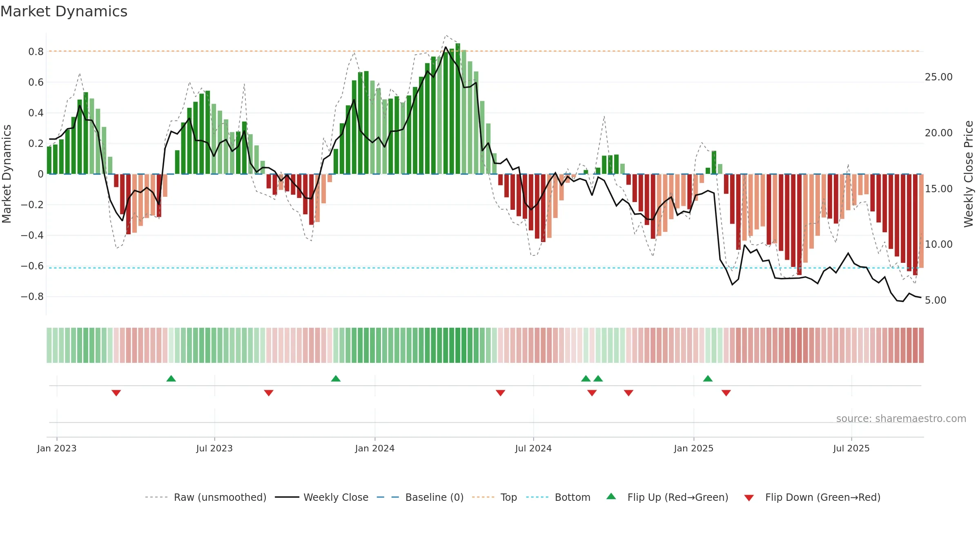
Task: Click the −0.6 left axis tick label
Action: pyautogui.click(x=32, y=266)
